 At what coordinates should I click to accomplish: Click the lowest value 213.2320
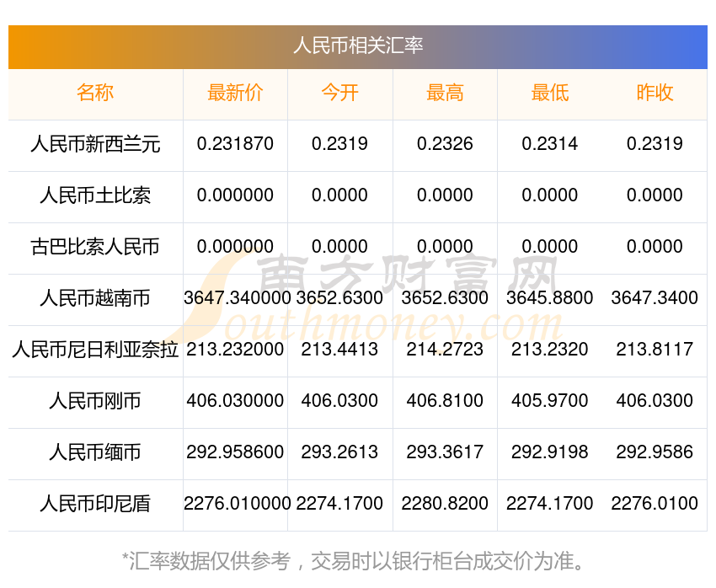(x=550, y=350)
